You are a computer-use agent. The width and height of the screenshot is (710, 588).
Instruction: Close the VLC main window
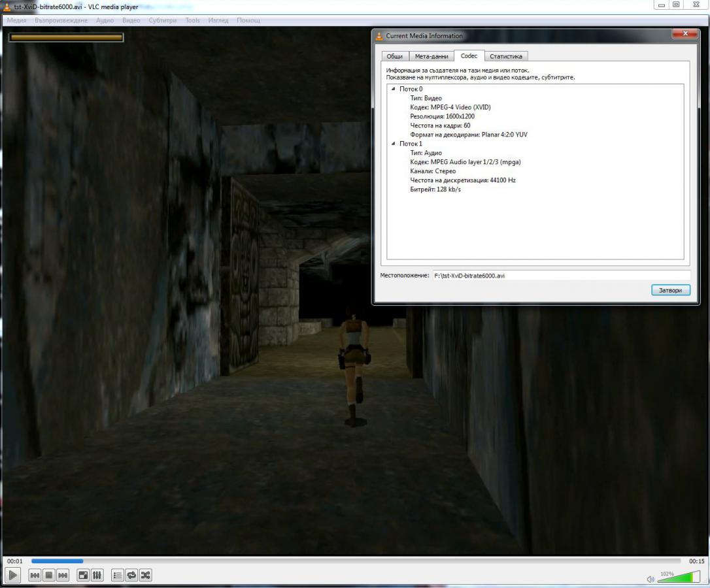click(x=696, y=5)
